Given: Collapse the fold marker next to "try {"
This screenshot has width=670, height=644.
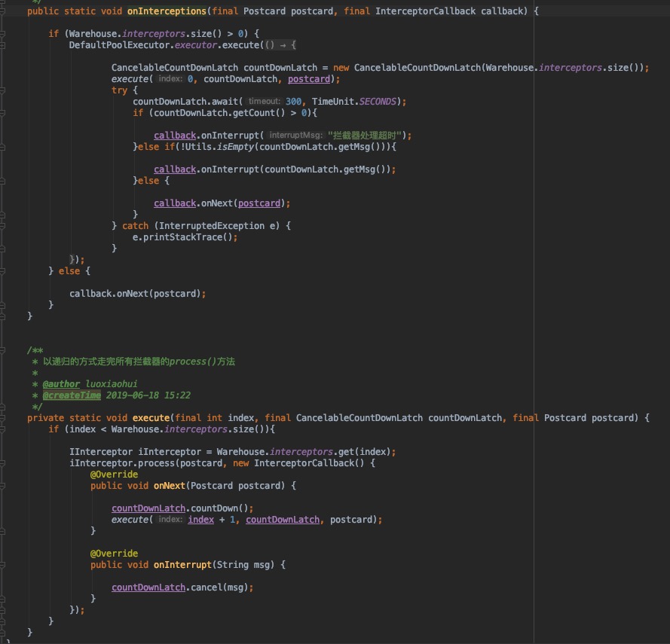Looking at the screenshot, I should tap(2, 90).
